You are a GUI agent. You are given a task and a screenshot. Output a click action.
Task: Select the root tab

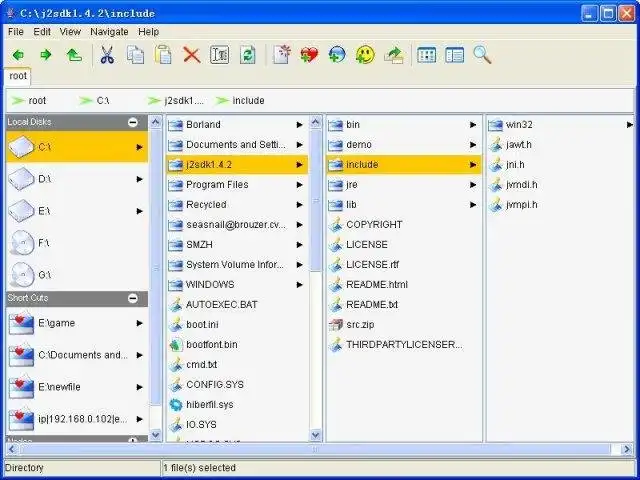(18, 76)
